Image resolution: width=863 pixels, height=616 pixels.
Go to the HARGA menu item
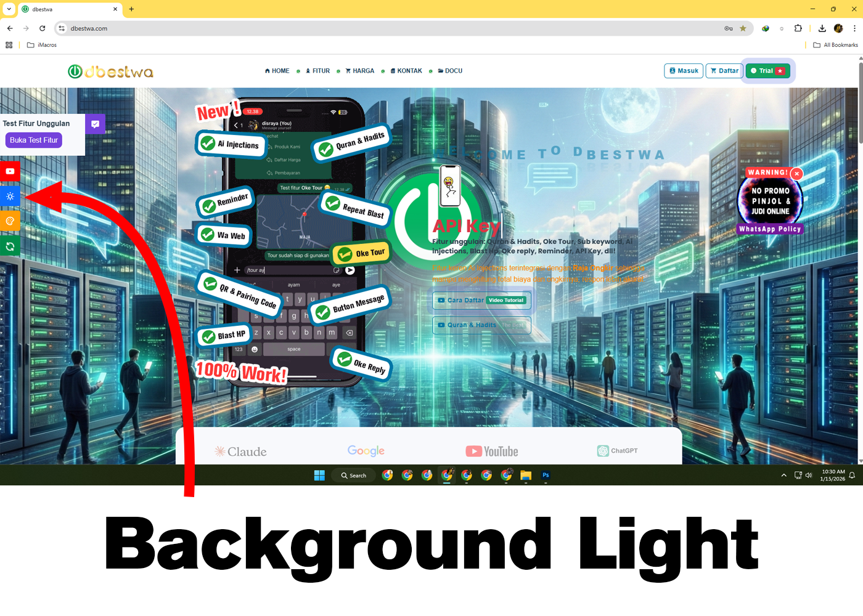[360, 71]
